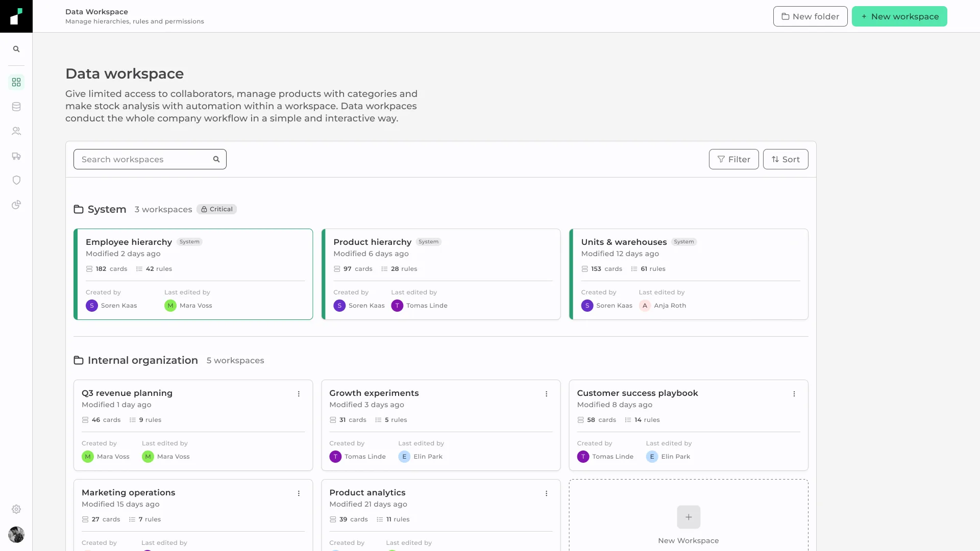
Task: Focus the Search workspaces field
Action: pyautogui.click(x=150, y=159)
